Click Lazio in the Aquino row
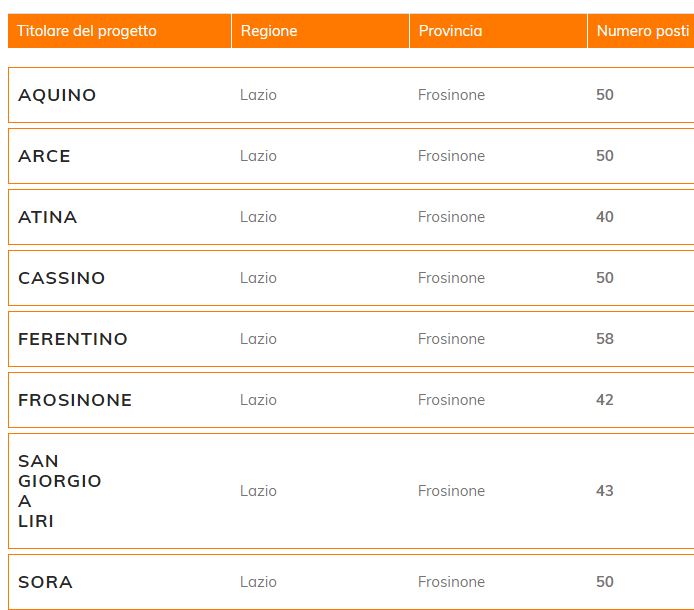 pos(258,95)
